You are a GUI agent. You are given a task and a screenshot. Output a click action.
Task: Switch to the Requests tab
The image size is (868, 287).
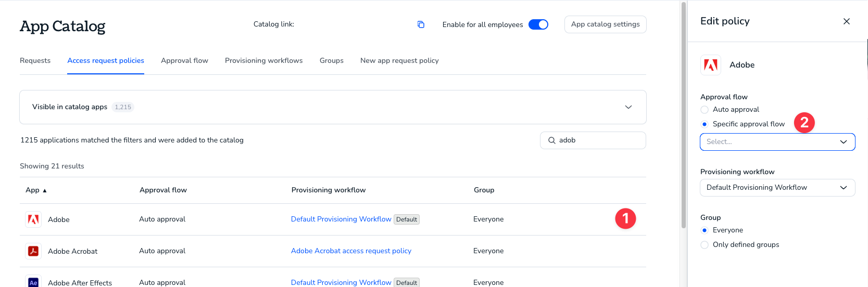click(35, 61)
